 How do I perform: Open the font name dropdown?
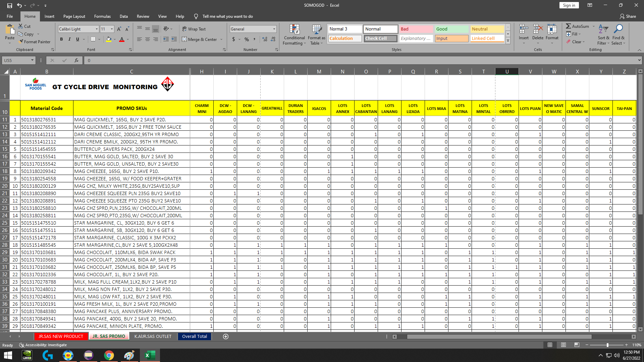[x=97, y=29]
